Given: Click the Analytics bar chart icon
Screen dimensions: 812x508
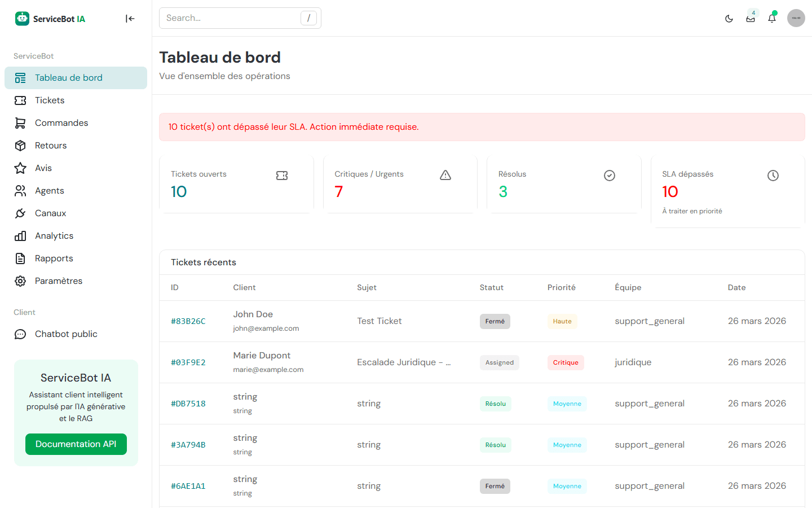Looking at the screenshot, I should tap(20, 236).
